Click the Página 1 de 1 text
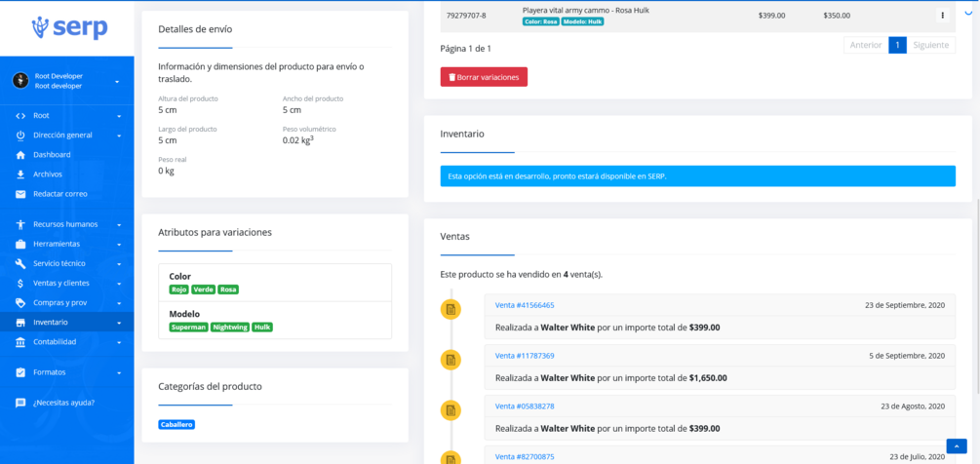The image size is (980, 464). [466, 48]
